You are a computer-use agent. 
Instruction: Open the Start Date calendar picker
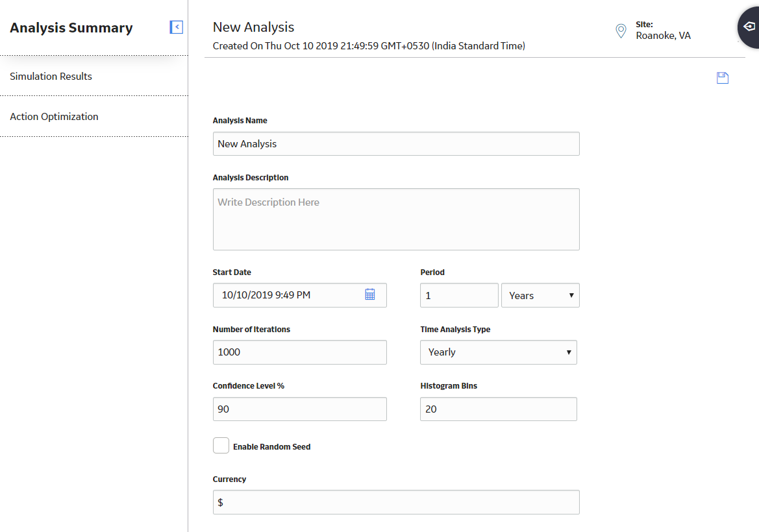(370, 295)
